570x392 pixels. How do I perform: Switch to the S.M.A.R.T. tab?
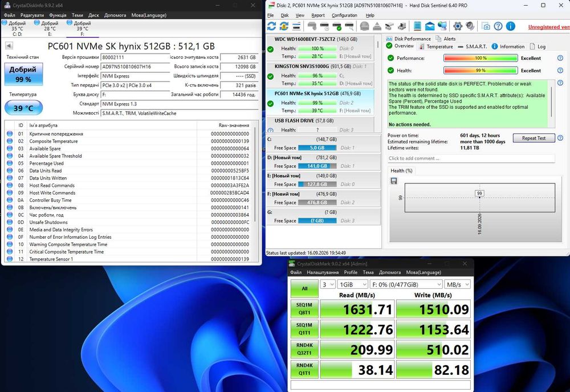[x=472, y=47]
